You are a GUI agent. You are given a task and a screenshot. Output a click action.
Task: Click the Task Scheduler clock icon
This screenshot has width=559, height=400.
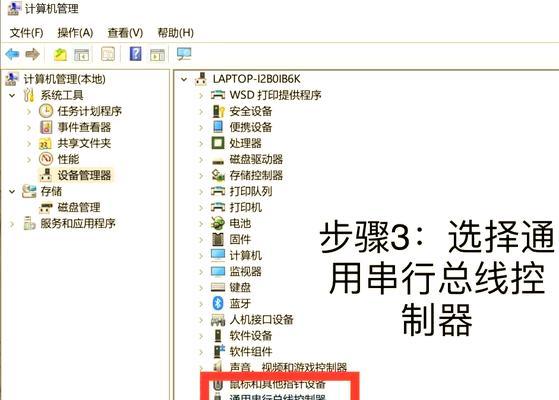tap(46, 111)
